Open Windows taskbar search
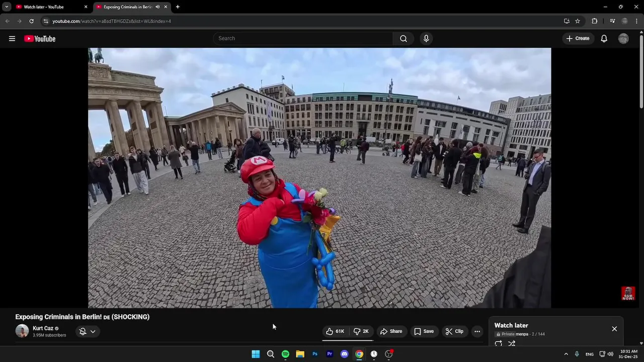The image size is (644, 362). 271,354
